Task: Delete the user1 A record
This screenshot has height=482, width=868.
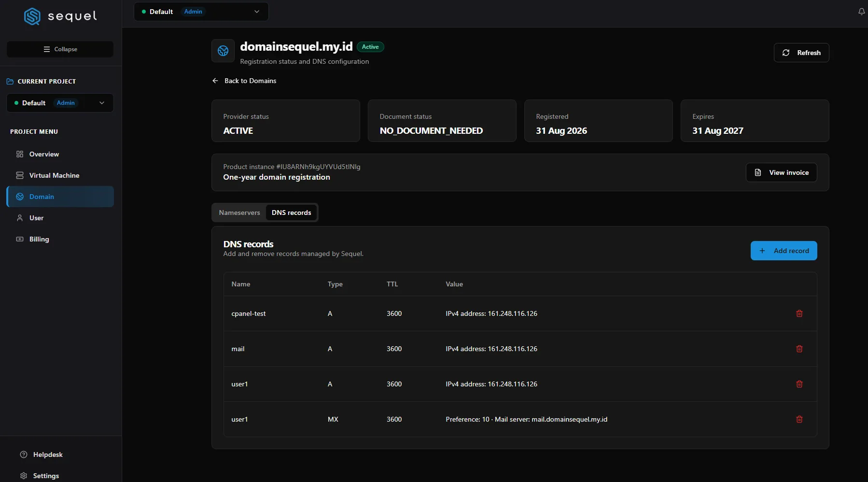Action: click(799, 384)
